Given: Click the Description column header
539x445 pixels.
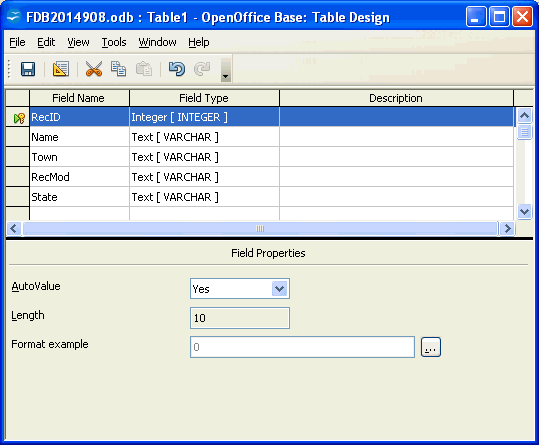Looking at the screenshot, I should click(397, 98).
